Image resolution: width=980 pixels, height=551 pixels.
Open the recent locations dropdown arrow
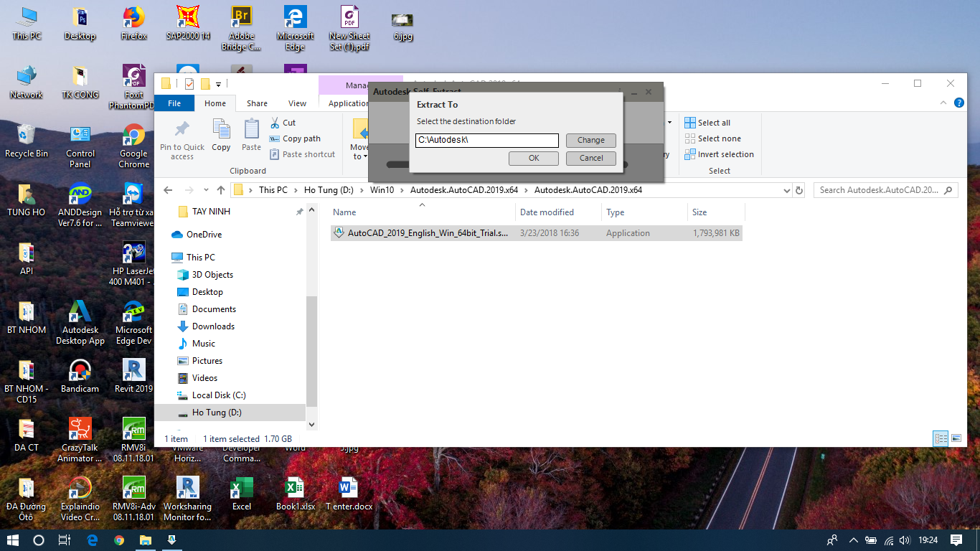coord(206,190)
